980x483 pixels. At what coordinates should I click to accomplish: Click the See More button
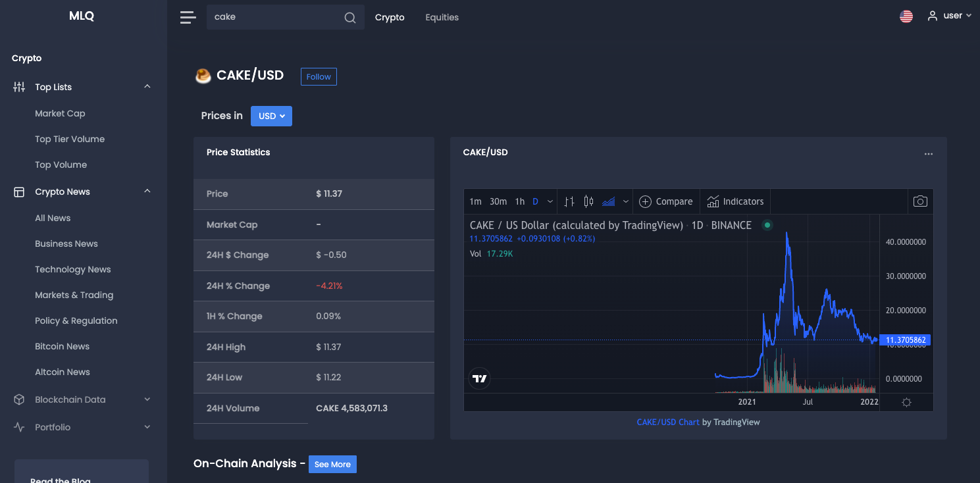click(x=332, y=464)
